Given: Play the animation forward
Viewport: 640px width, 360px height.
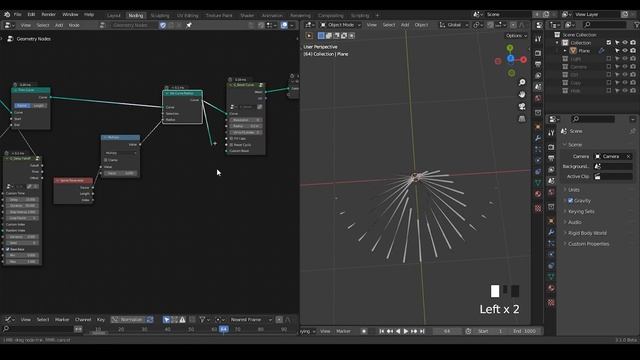Looking at the screenshot, I should pyautogui.click(x=406, y=331).
